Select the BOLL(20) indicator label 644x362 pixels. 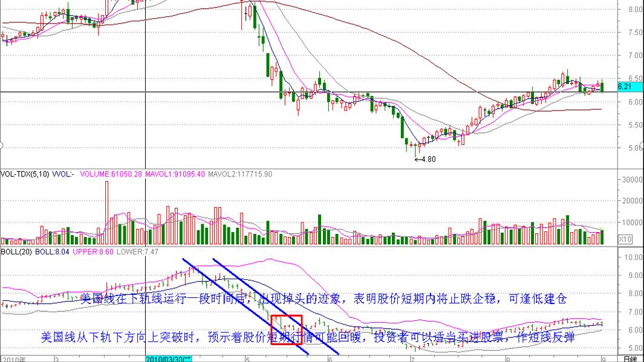click(x=16, y=251)
